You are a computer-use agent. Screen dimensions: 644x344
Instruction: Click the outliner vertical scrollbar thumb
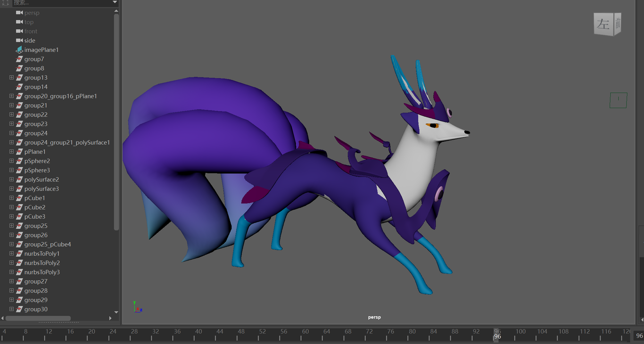[x=116, y=122]
